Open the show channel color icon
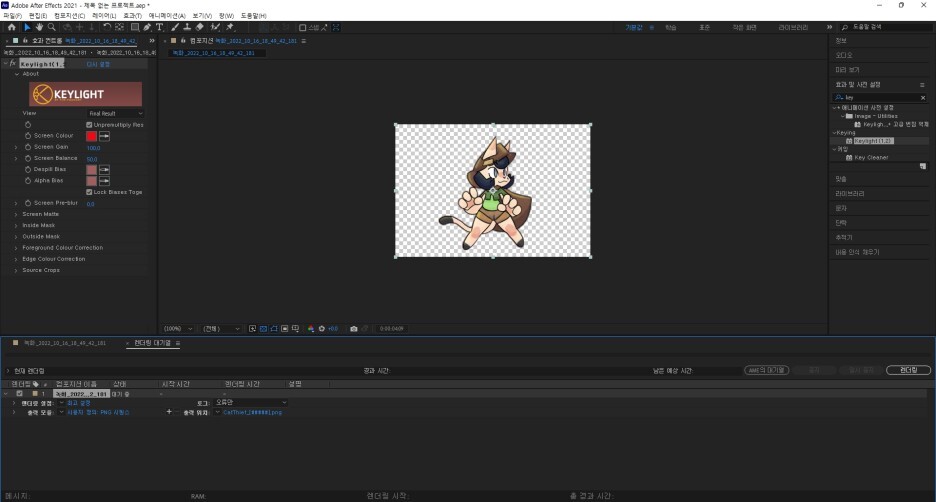This screenshot has height=502, width=936. (311, 329)
